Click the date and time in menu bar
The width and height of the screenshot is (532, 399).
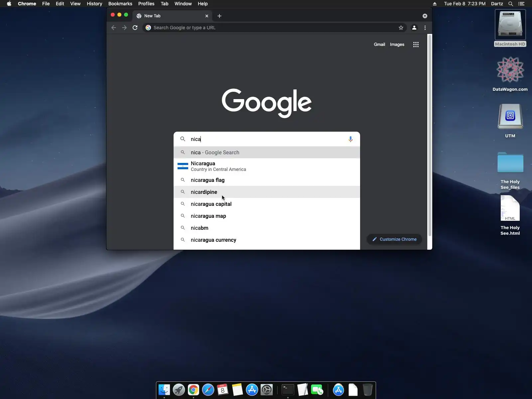coord(465,4)
